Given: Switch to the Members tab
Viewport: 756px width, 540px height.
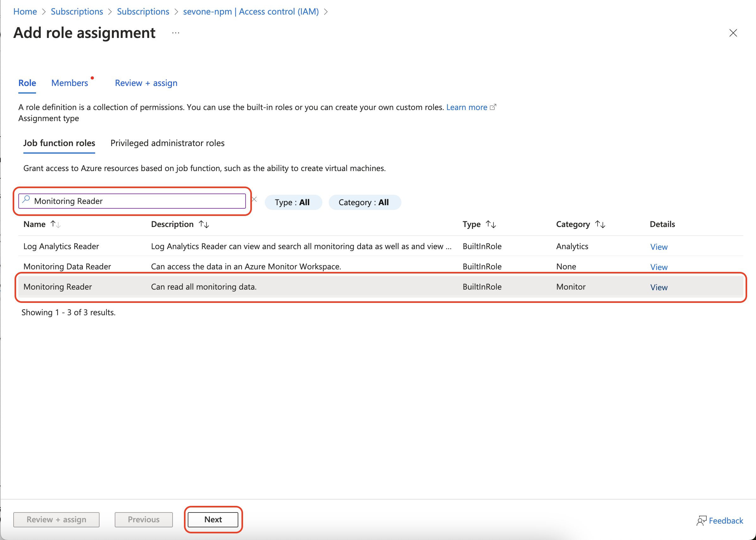Looking at the screenshot, I should [x=70, y=83].
